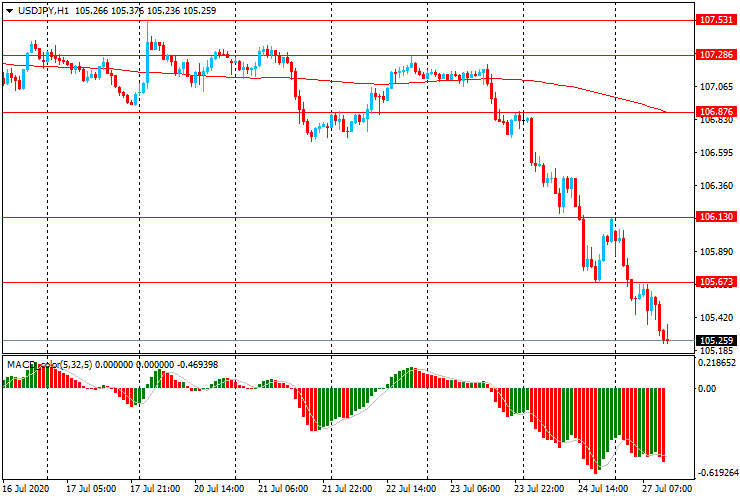Select the 105.673 red price level label
The width and height of the screenshot is (740, 500).
(x=716, y=282)
